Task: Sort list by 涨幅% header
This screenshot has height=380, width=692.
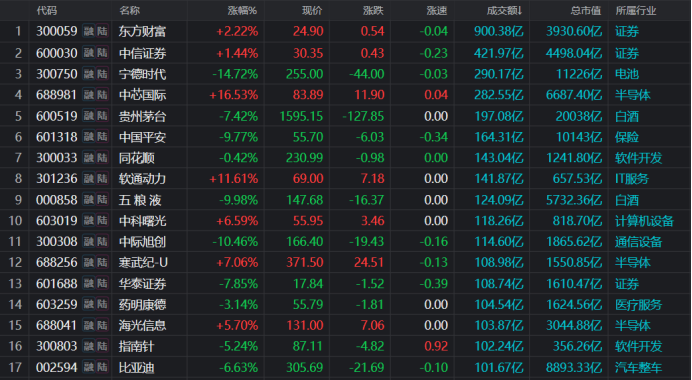Action: pos(242,11)
